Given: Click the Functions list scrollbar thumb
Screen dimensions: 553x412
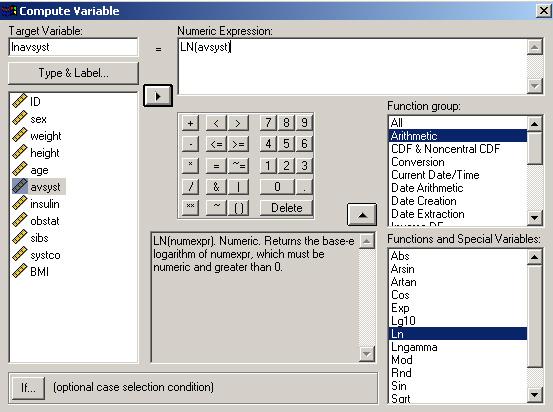Looking at the screenshot, I should pyautogui.click(x=534, y=316).
